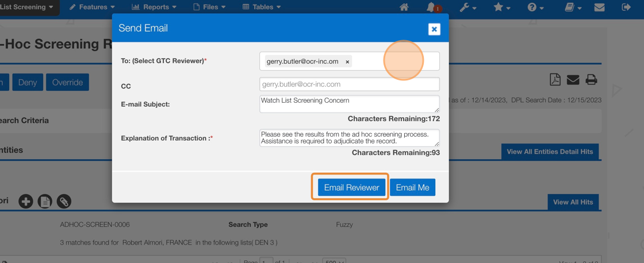Click the Email Reviewer button

[x=351, y=187]
